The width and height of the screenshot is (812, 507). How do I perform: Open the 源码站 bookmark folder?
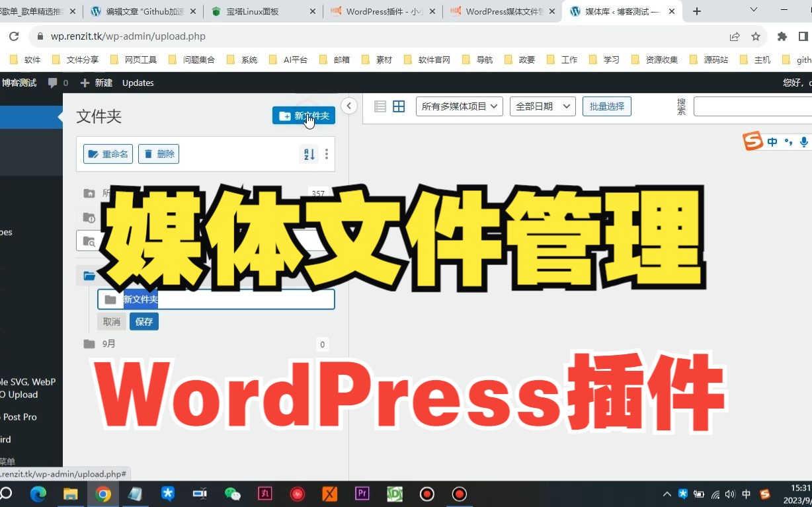tap(708, 59)
